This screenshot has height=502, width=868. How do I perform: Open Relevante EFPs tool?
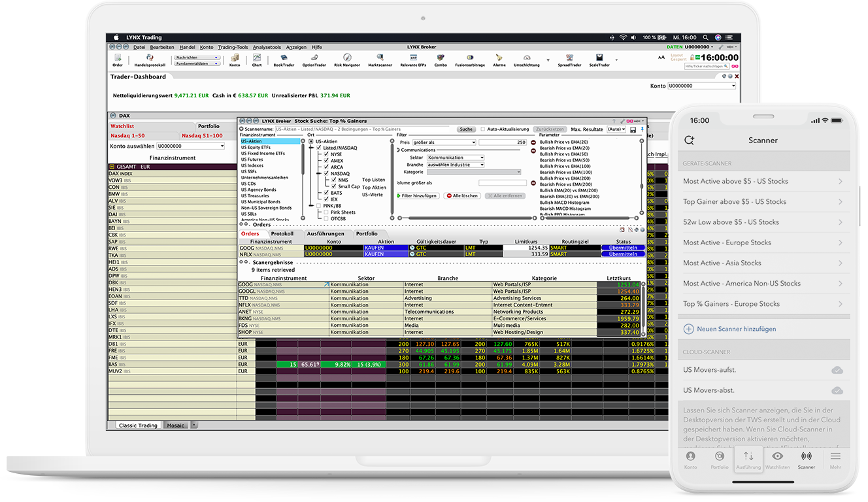[412, 60]
